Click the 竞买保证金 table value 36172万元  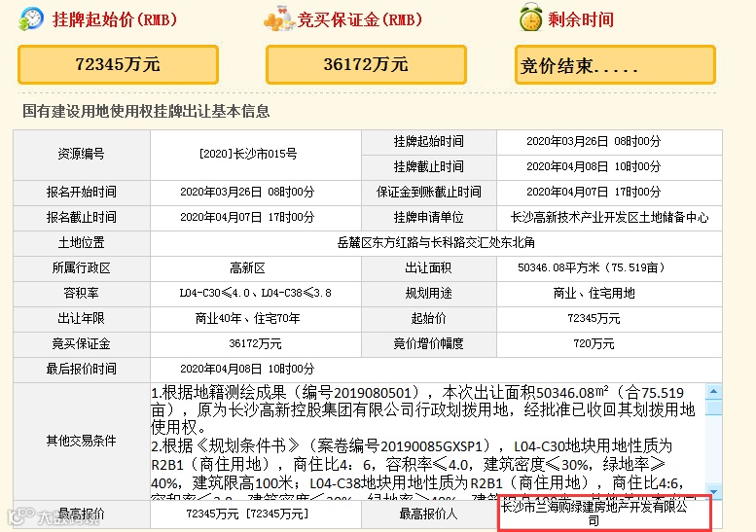coord(255,344)
